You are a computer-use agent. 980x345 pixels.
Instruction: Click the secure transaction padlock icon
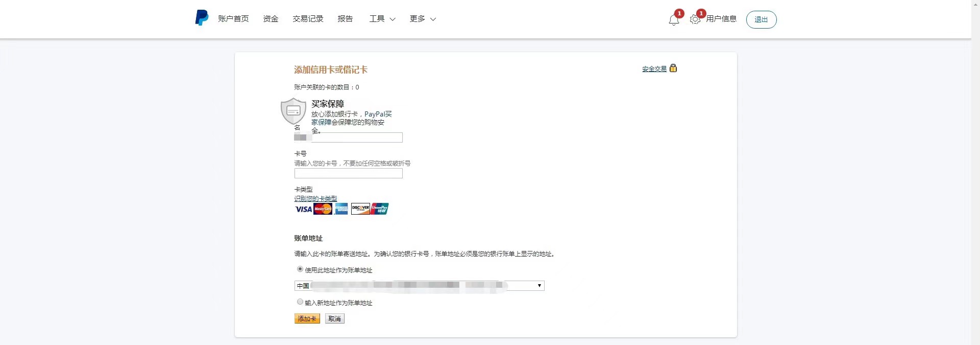tap(673, 68)
